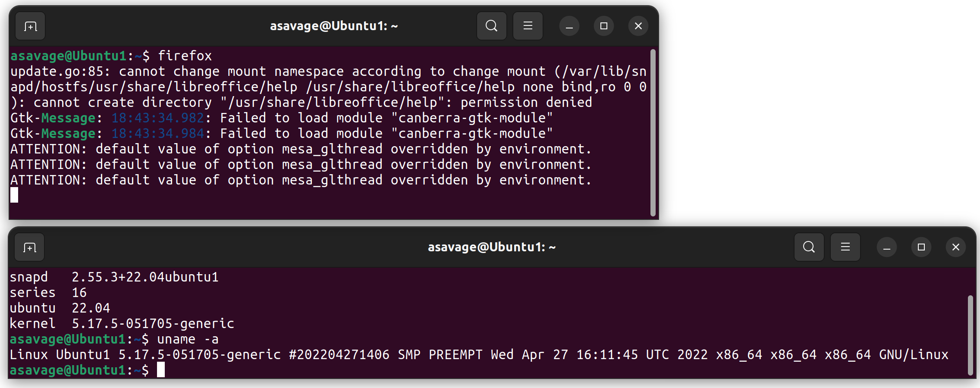This screenshot has height=388, width=980.
Task: Open hamburger menu of the uname terminal
Action: pos(845,247)
